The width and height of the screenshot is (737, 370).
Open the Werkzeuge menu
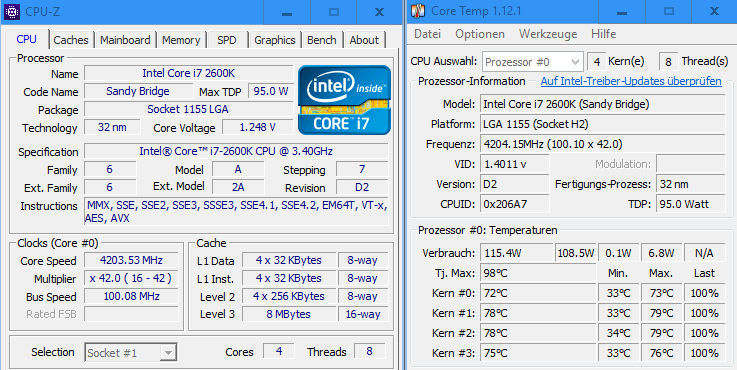click(548, 34)
